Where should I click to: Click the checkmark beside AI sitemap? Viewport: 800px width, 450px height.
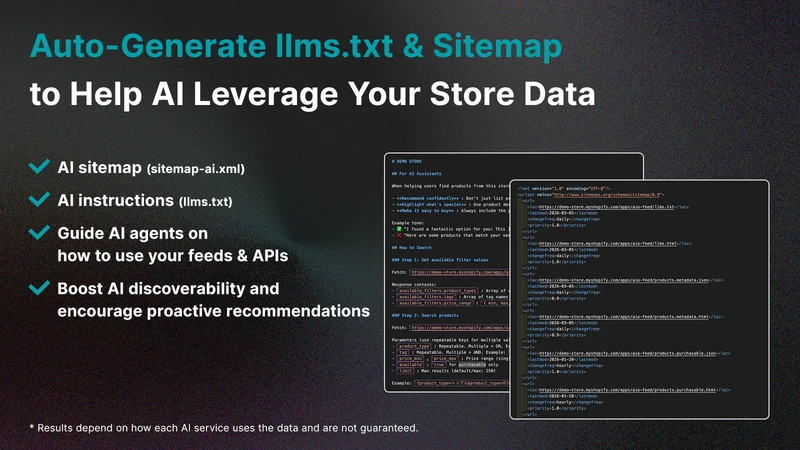pos(39,166)
